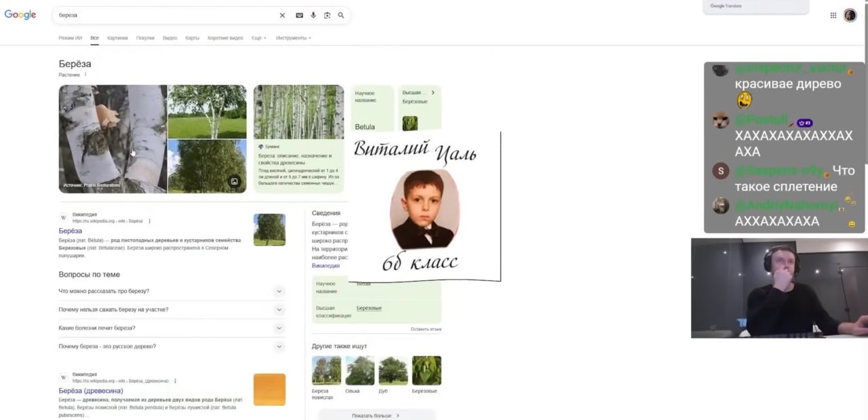Click the chevron next to Высшая classification card

pos(433,92)
